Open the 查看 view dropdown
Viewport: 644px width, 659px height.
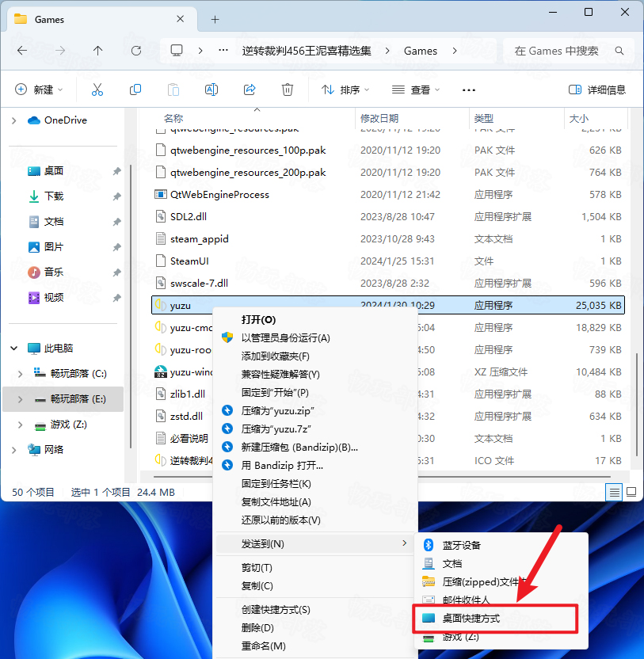pos(415,90)
